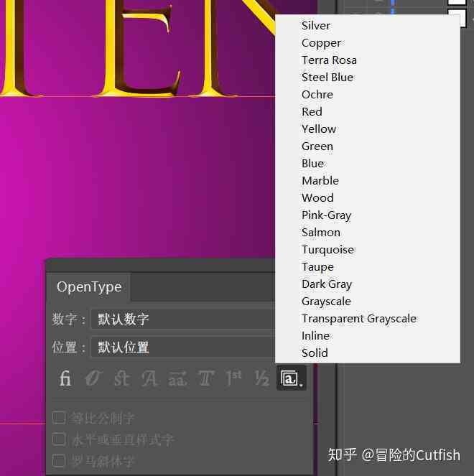Open the 位置 position dropdown
This screenshot has height=476, width=474.
(183, 347)
